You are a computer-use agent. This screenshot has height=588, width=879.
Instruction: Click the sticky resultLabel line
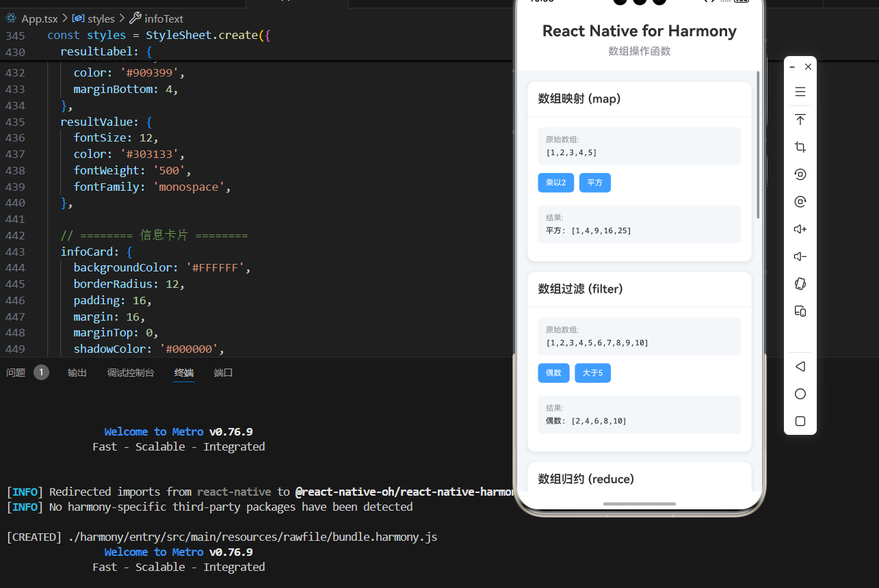click(x=106, y=51)
